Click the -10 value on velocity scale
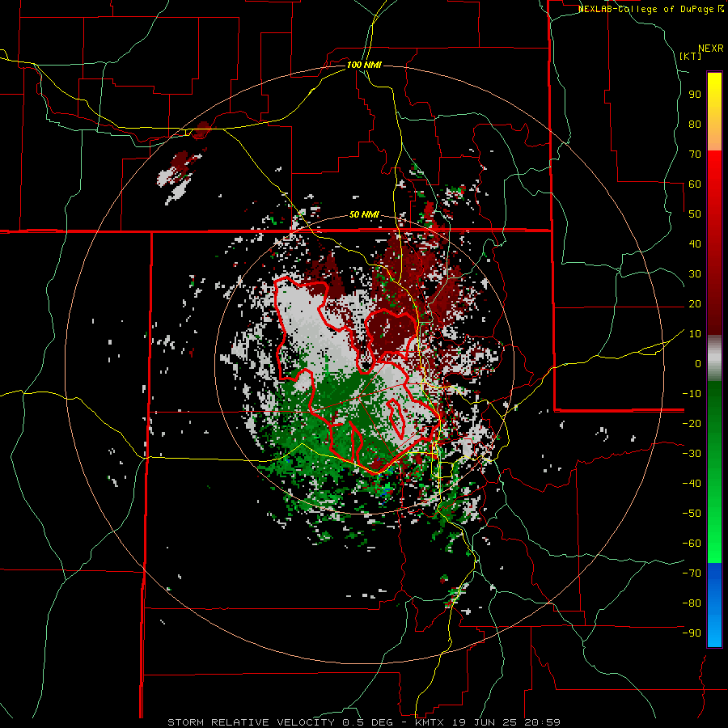 (x=692, y=394)
